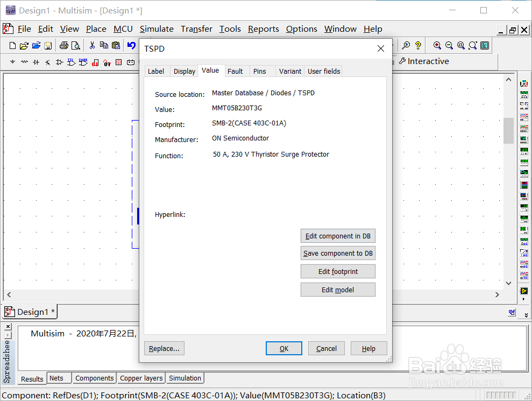The image size is (532, 401).
Task: Place a Basic component (resistor icon)
Action: [x=24, y=62]
